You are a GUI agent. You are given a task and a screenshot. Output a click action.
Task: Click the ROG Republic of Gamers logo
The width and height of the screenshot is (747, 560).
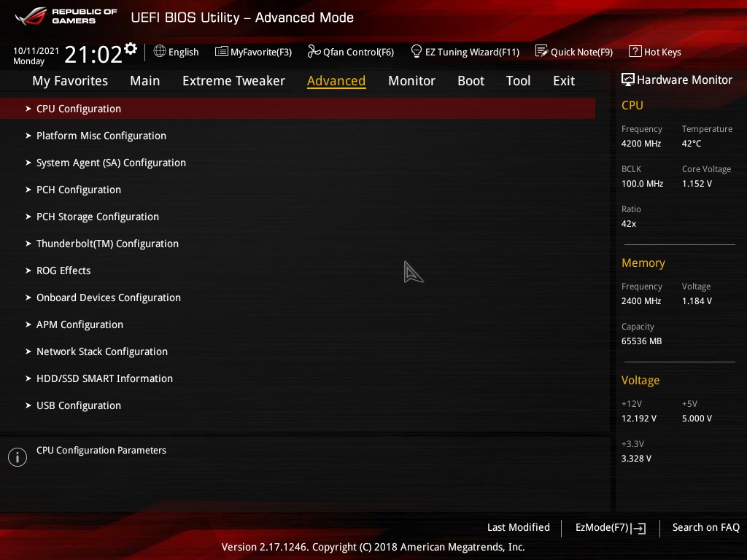point(66,16)
